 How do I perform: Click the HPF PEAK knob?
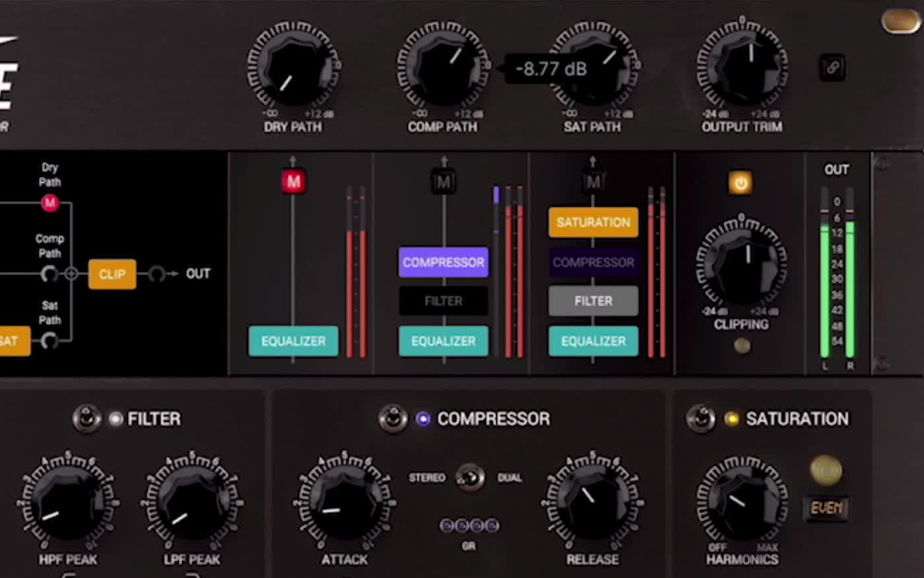(67, 503)
